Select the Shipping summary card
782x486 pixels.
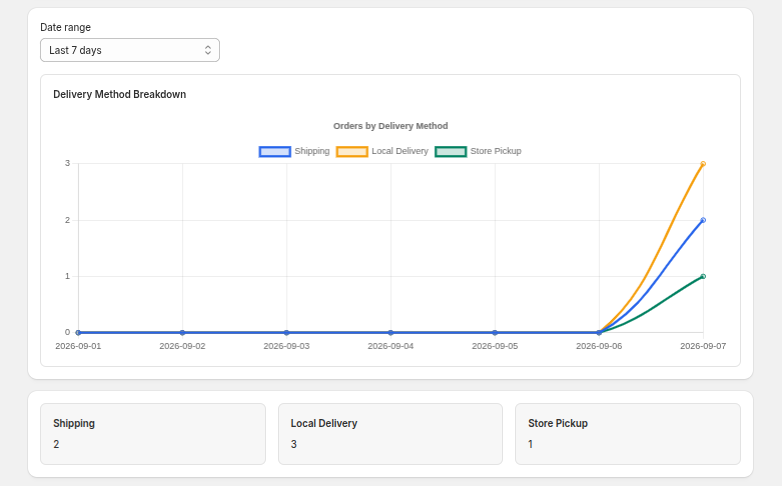tap(153, 434)
